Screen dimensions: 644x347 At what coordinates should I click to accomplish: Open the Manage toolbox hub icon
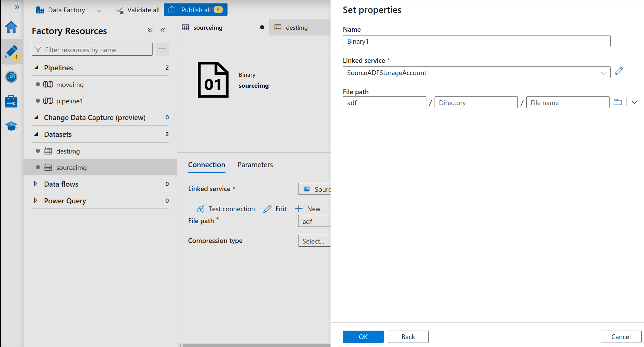pyautogui.click(x=11, y=101)
